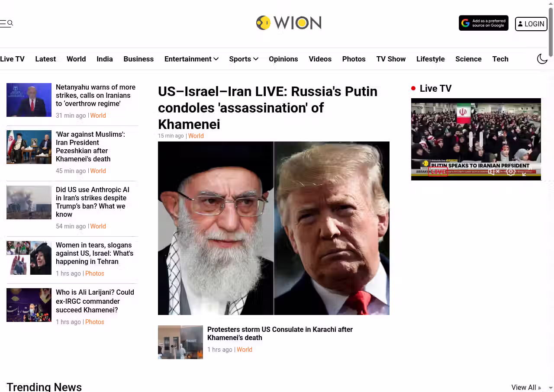Click the WION logo
554x392 pixels.
click(x=289, y=23)
